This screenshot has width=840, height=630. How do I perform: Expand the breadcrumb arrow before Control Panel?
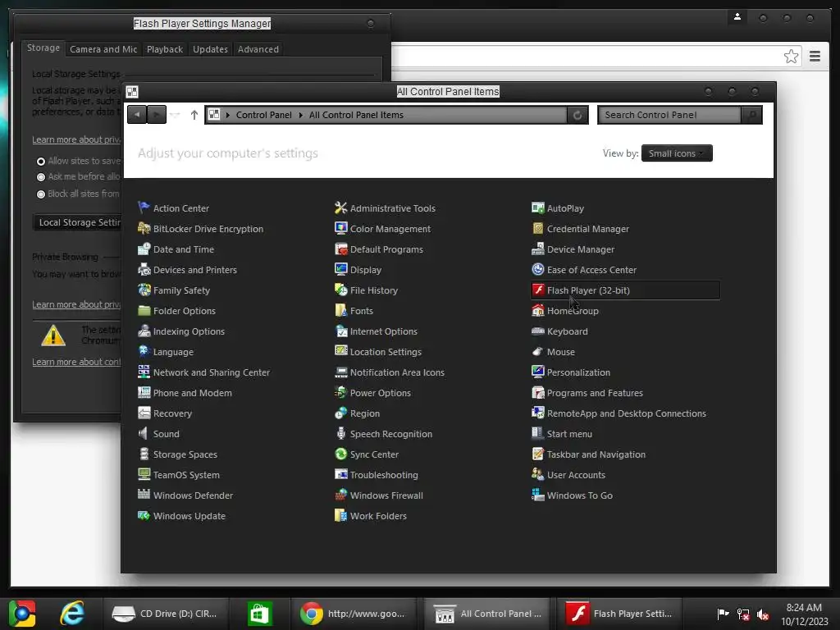pyautogui.click(x=228, y=115)
